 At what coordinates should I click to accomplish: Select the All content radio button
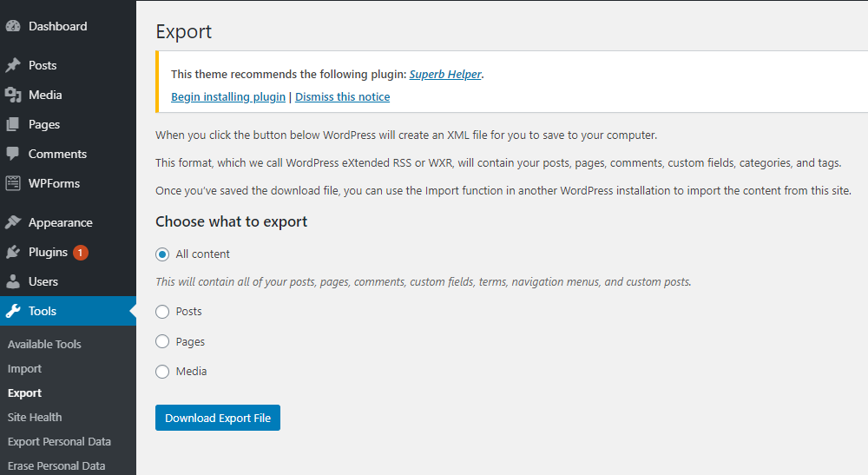[x=162, y=254]
